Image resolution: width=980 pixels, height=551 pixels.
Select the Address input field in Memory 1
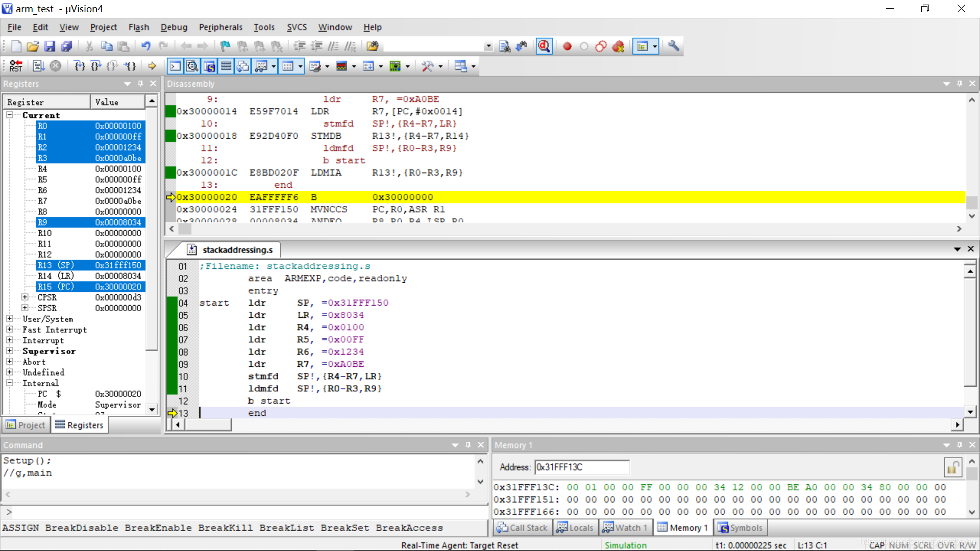coord(581,467)
